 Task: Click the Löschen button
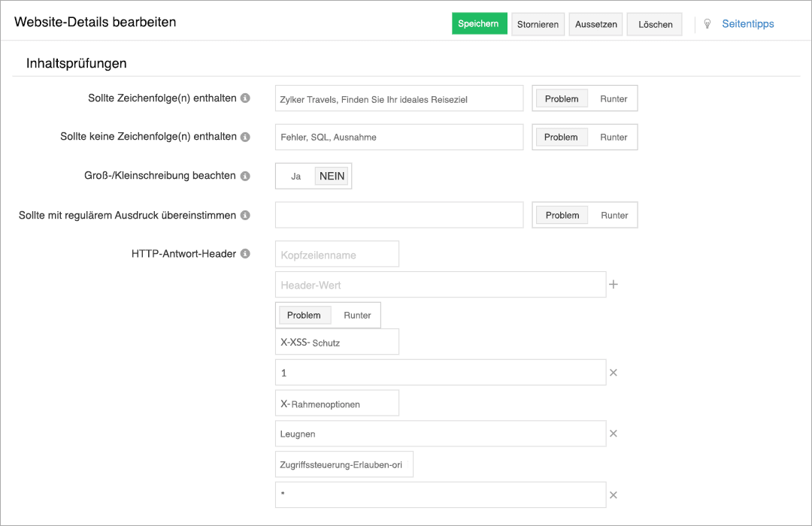click(654, 23)
